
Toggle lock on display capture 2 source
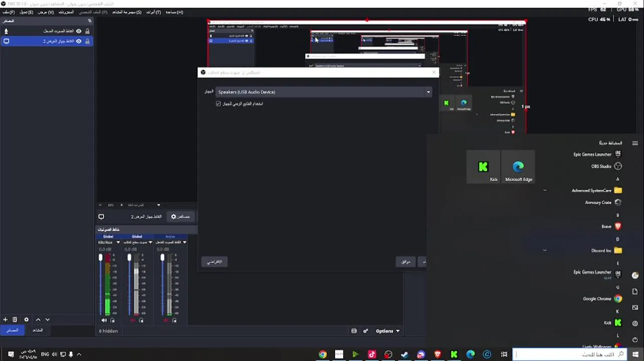coord(88,41)
